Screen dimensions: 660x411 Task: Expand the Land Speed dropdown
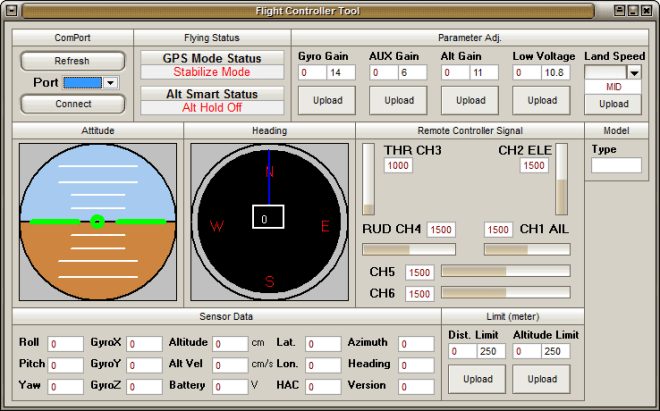(x=633, y=73)
